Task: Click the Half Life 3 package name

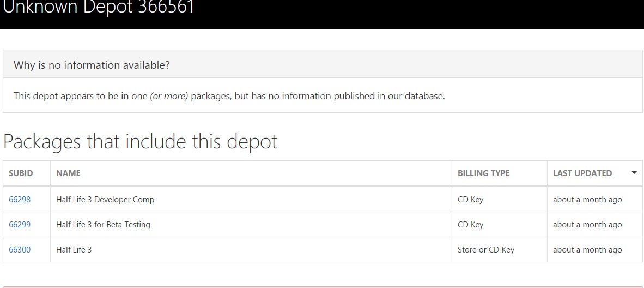Action: tap(74, 250)
